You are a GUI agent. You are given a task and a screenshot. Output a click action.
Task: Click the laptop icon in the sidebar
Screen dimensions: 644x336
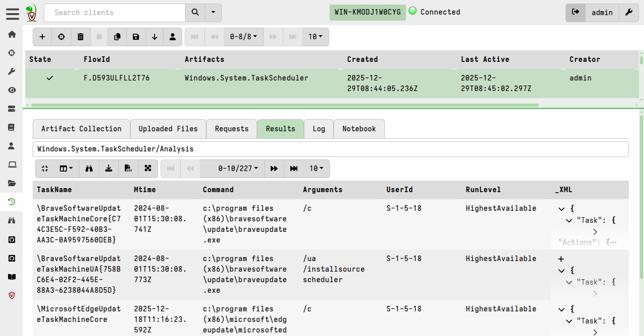click(x=12, y=164)
